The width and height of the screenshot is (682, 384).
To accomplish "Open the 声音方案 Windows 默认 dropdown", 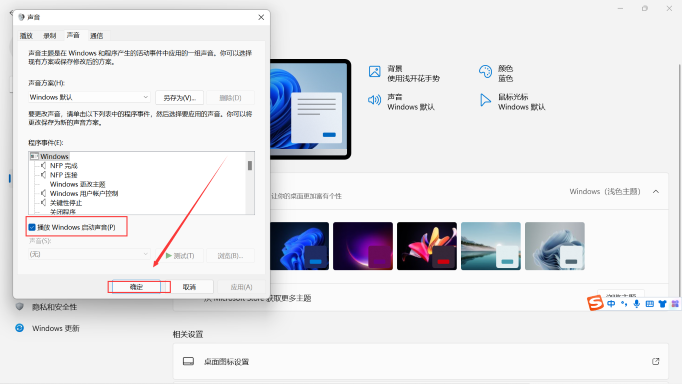I will tap(89, 97).
